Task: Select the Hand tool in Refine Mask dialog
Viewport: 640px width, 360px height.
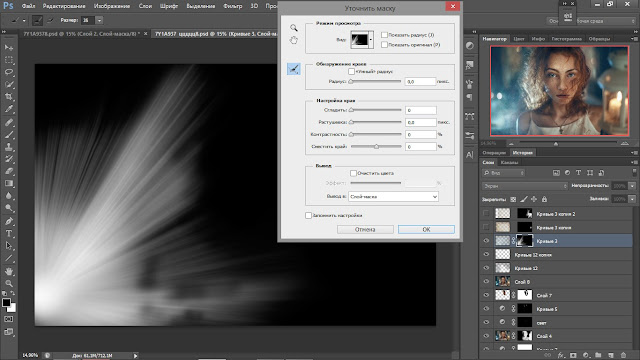Action: point(293,40)
